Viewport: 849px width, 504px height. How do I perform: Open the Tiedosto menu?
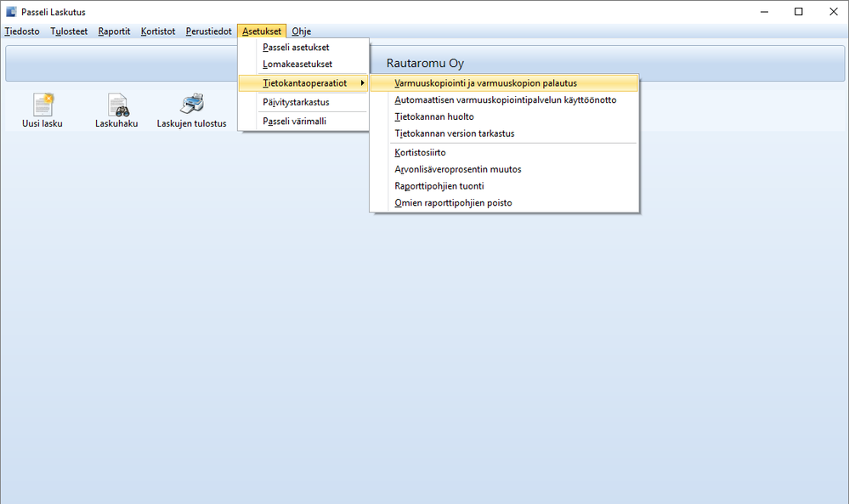(22, 31)
